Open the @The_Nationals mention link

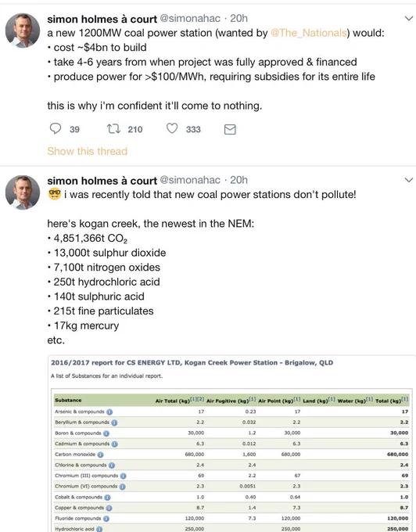pos(309,33)
